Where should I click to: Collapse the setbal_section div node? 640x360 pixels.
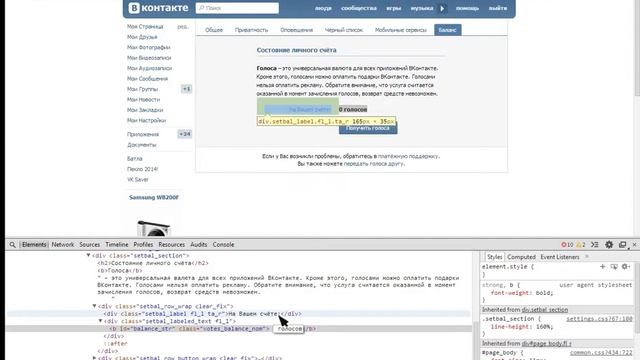point(88,256)
